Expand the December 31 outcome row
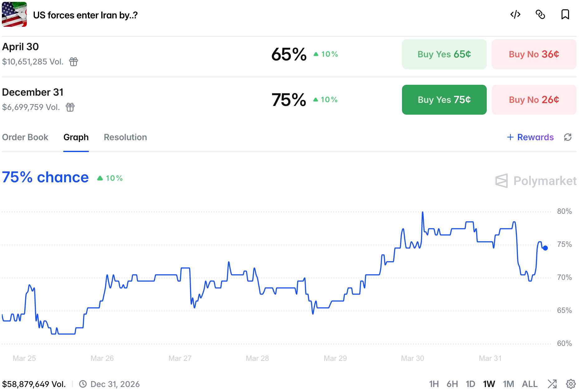 pyautogui.click(x=156, y=100)
